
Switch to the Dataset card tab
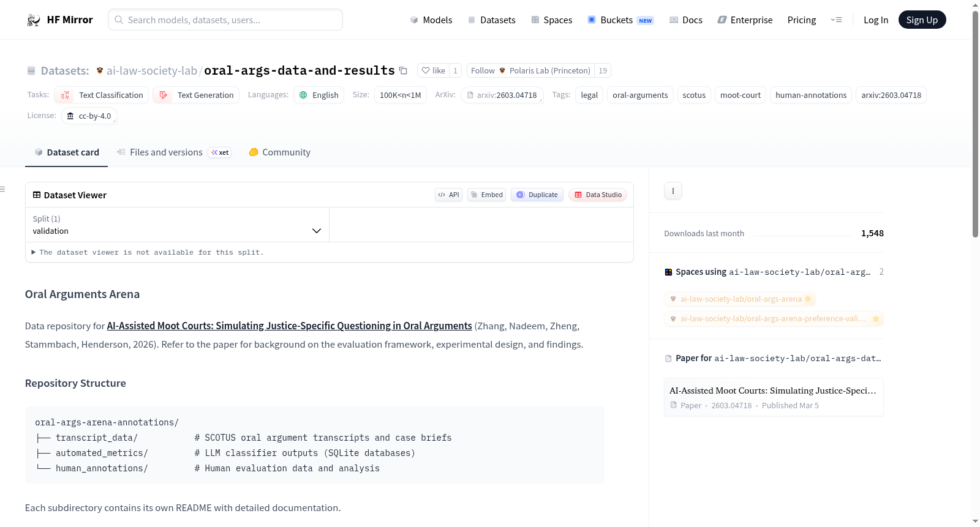(x=67, y=152)
